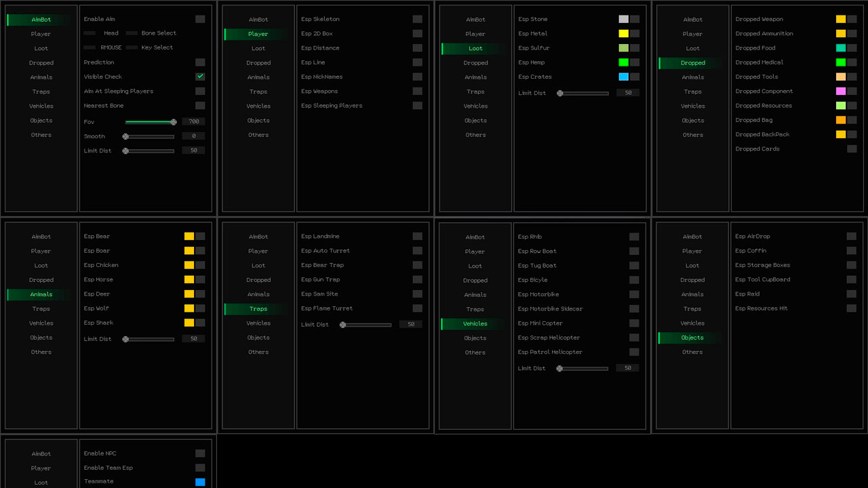Click the teal Dropped Food color swatch
868x488 pixels.
point(841,48)
